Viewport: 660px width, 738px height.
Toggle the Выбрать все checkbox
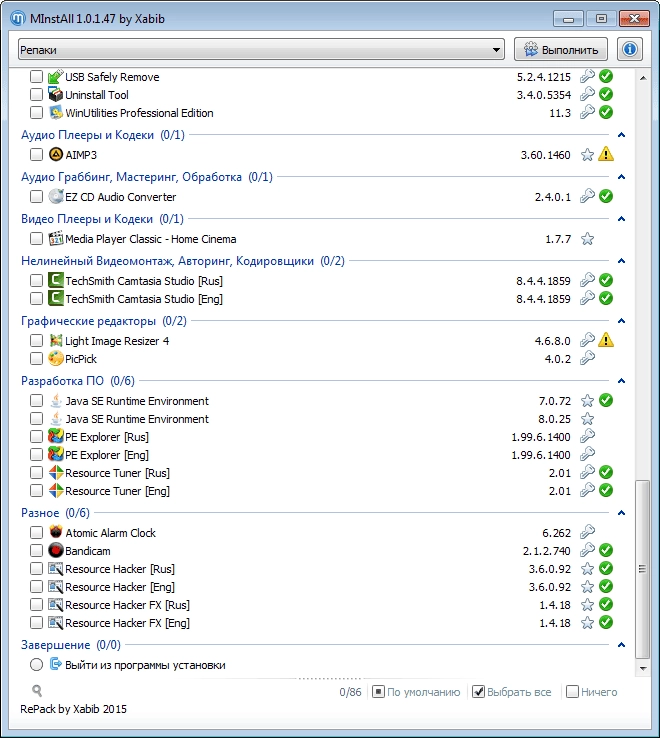click(478, 692)
